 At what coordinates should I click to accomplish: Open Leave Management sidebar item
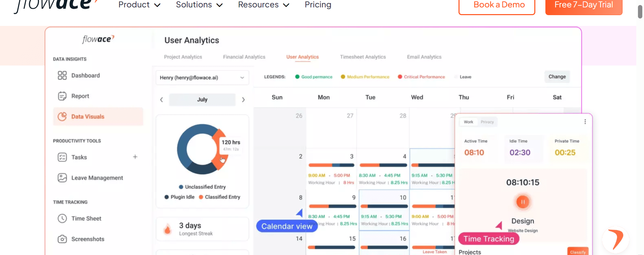(98, 178)
